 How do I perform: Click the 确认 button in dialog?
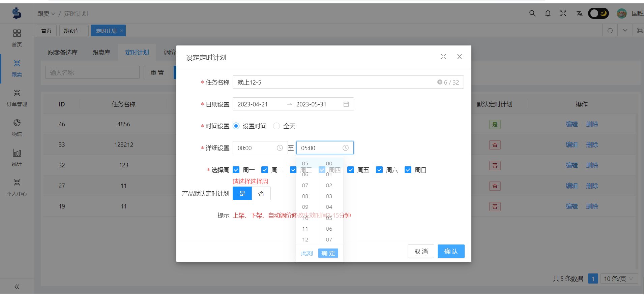click(x=451, y=251)
